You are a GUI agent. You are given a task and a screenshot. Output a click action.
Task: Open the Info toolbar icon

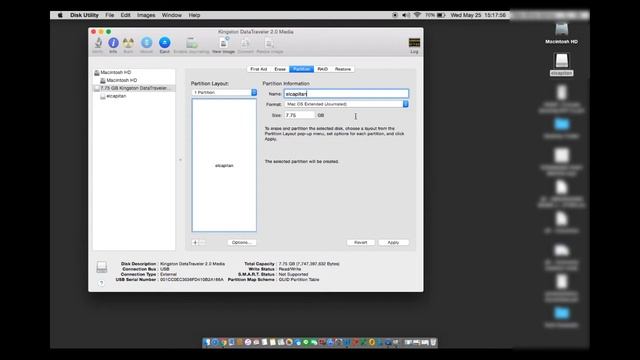pyautogui.click(x=113, y=43)
